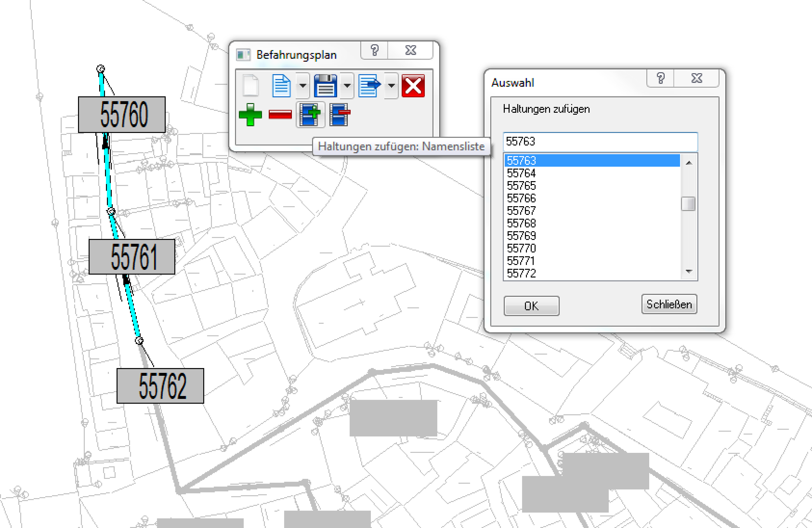Click the manhole node at the top of pipe 55760

(101, 69)
